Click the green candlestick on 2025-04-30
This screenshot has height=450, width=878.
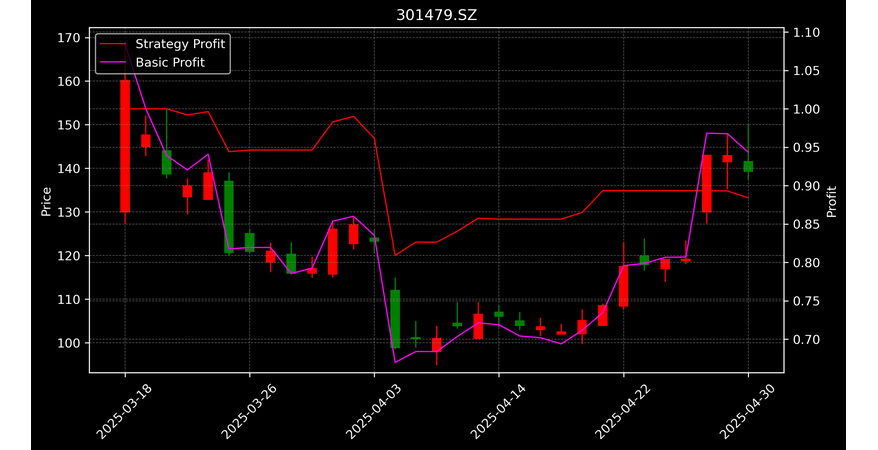748,166
